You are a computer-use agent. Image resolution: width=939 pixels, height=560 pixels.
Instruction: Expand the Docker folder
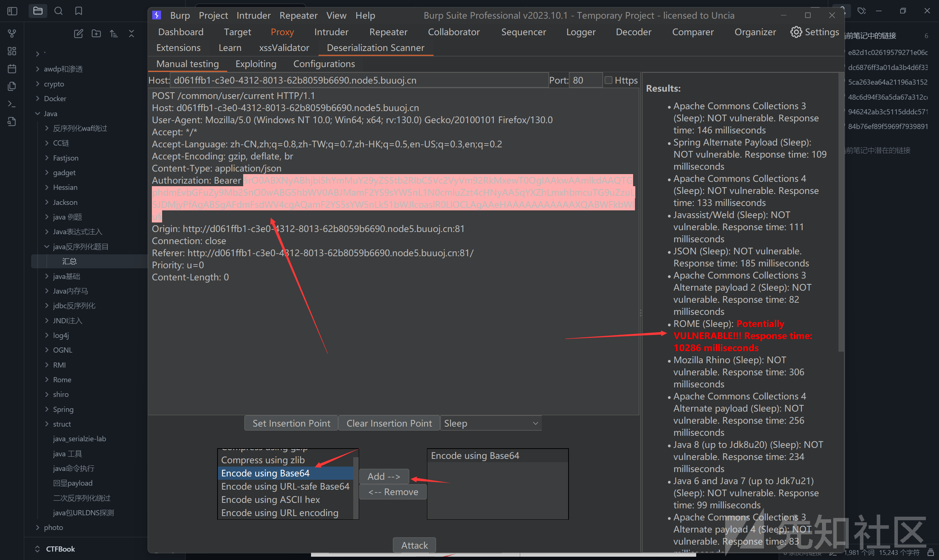tap(37, 99)
